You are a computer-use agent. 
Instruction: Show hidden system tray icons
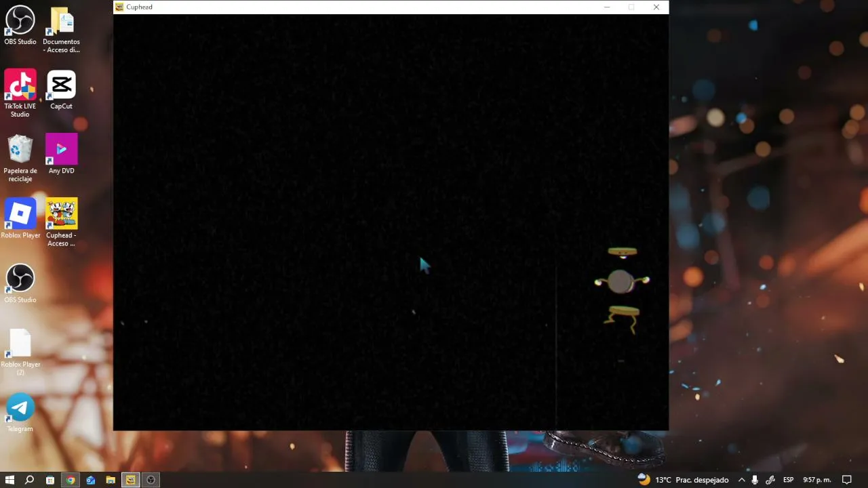pyautogui.click(x=742, y=480)
